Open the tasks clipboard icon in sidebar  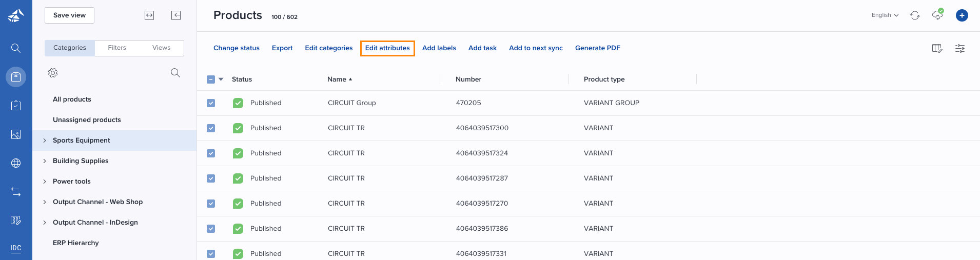(16, 105)
